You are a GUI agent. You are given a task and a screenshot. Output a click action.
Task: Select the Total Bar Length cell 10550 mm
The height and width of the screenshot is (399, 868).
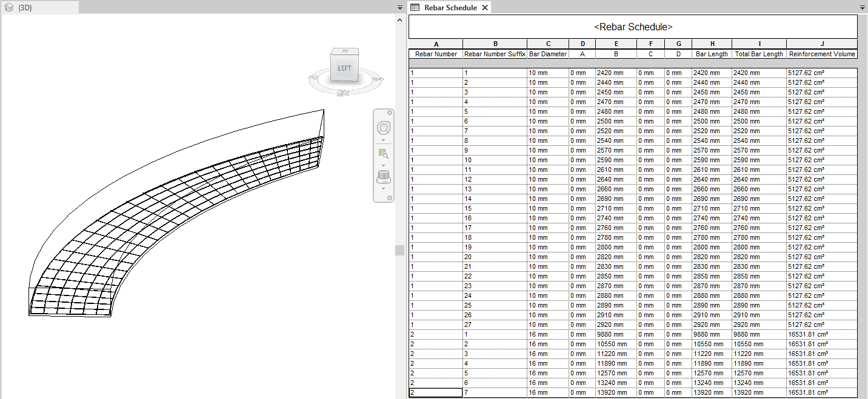(759, 344)
